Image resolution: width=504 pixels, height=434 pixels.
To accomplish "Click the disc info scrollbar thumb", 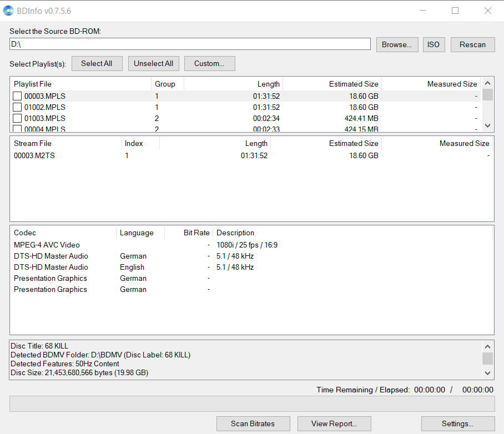I will pyautogui.click(x=487, y=359).
